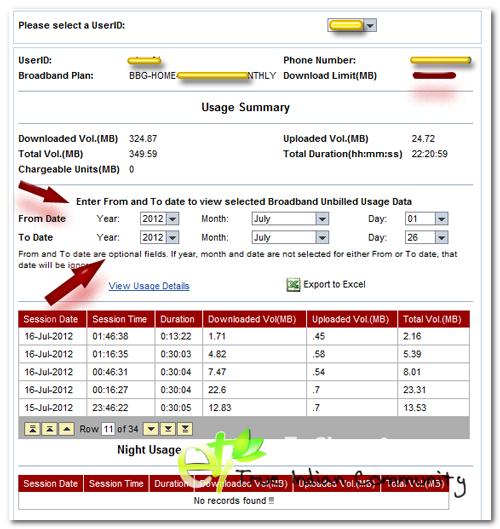This screenshot has width=500, height=529.
Task: Click the Export to Excel text
Action: [x=334, y=284]
